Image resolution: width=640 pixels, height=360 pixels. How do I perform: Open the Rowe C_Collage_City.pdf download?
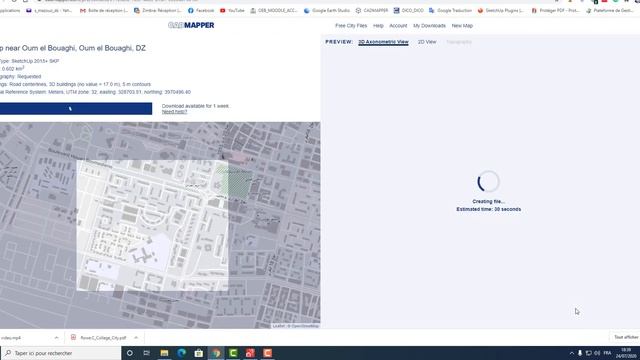[x=99, y=338]
